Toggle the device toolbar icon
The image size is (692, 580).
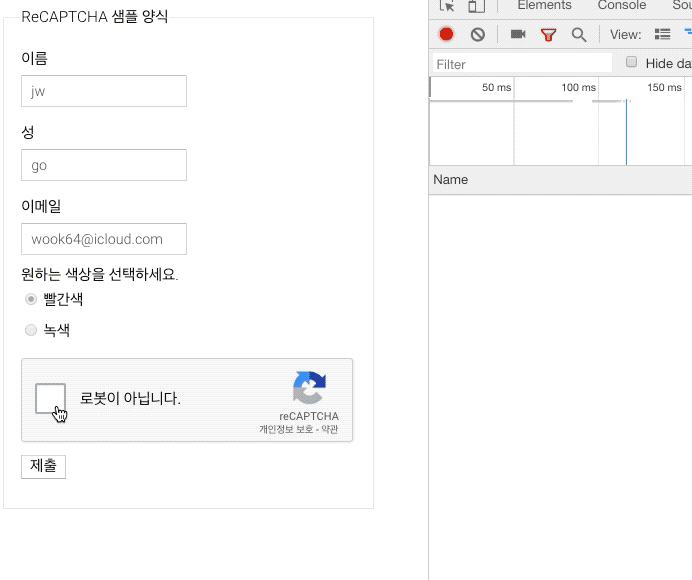click(x=476, y=6)
